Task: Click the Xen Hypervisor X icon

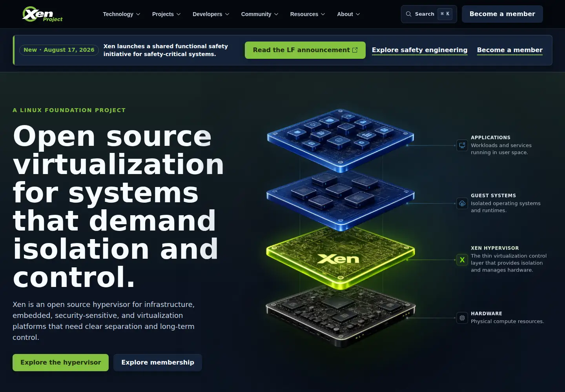Action: pos(462,260)
